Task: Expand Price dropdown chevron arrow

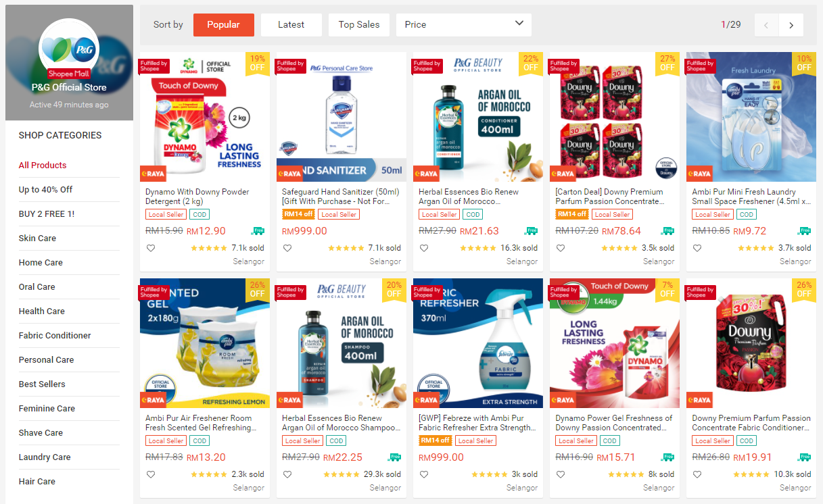Action: 519,24
